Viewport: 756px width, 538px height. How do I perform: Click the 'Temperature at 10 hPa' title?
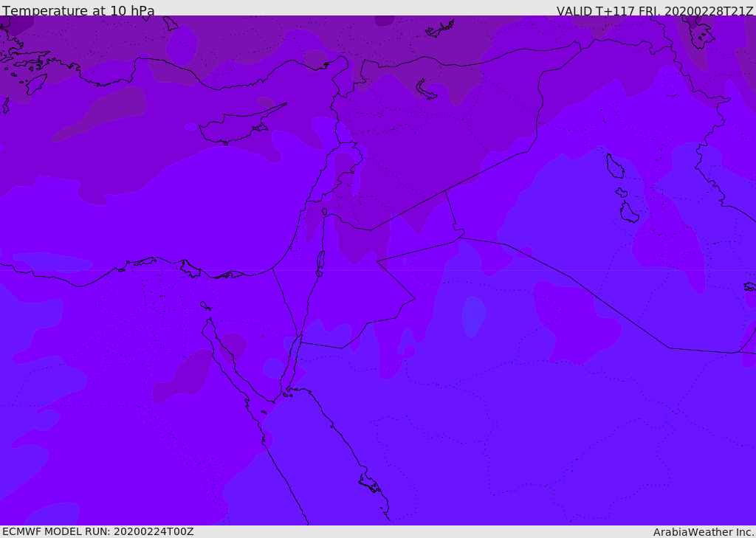tap(78, 10)
